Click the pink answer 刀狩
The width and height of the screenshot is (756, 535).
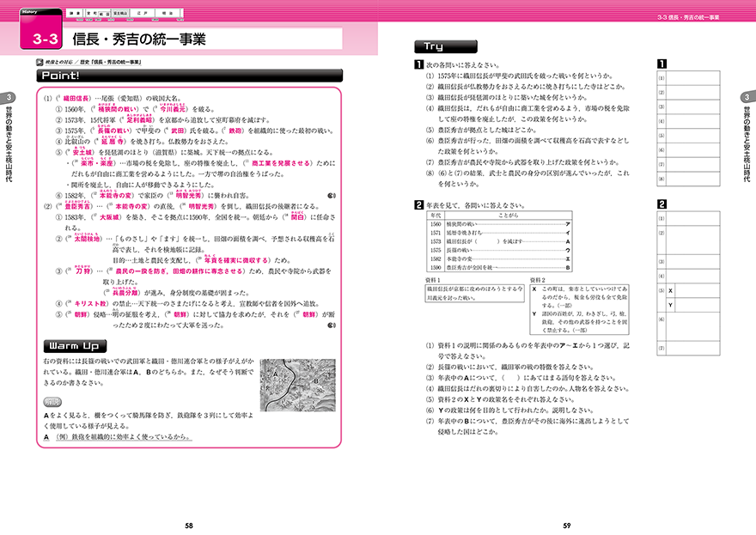pyautogui.click(x=83, y=271)
